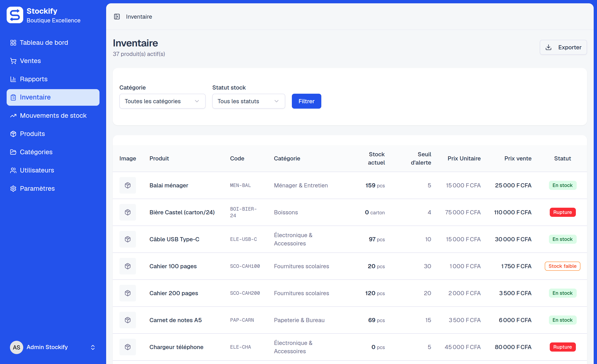Click the Rapports bar chart icon

(x=13, y=79)
